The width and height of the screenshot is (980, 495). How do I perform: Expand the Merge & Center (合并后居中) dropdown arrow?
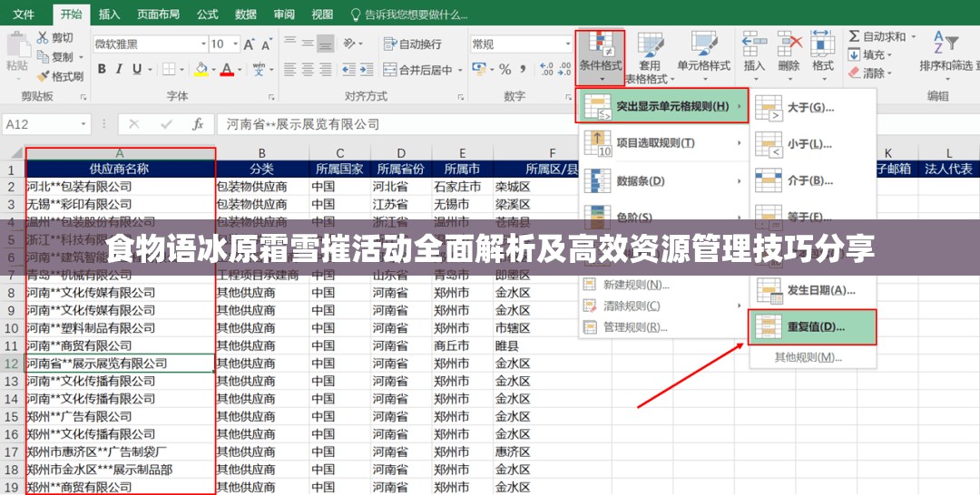coord(459,70)
